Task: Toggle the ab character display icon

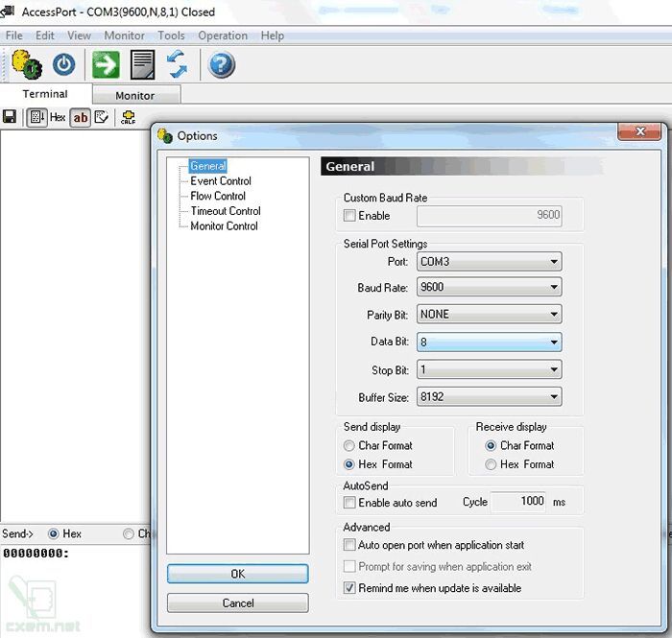Action: (x=81, y=117)
